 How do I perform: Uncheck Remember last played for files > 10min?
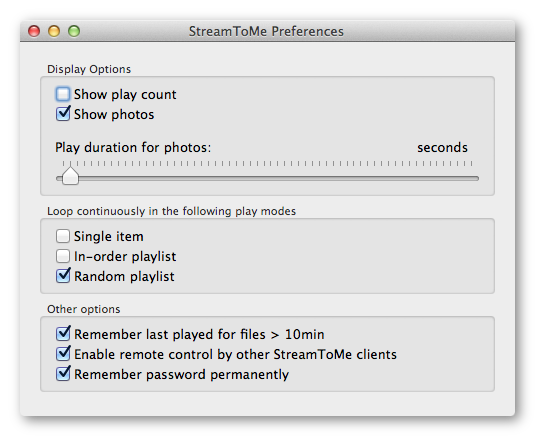click(63, 334)
